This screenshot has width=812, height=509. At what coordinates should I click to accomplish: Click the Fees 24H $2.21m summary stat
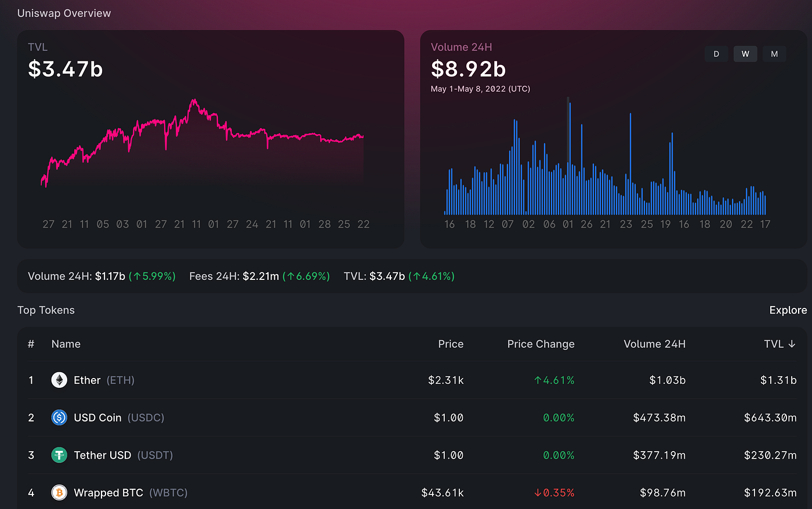point(259,277)
